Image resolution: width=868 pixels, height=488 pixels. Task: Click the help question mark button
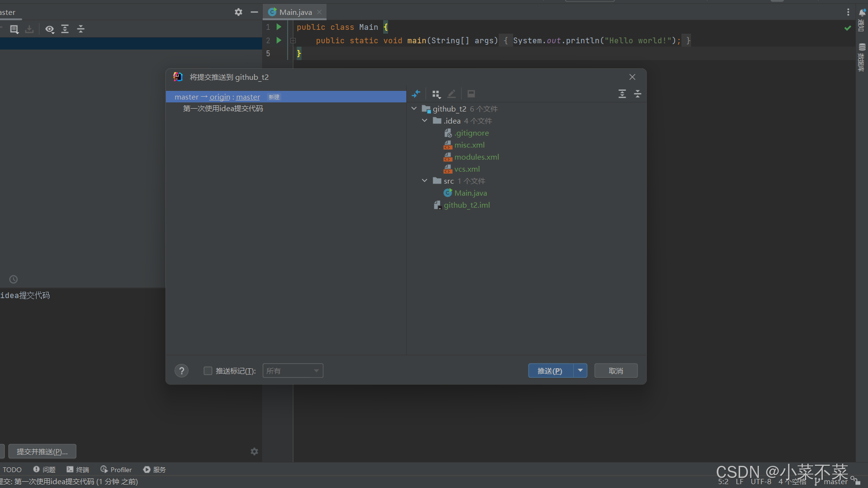point(181,371)
